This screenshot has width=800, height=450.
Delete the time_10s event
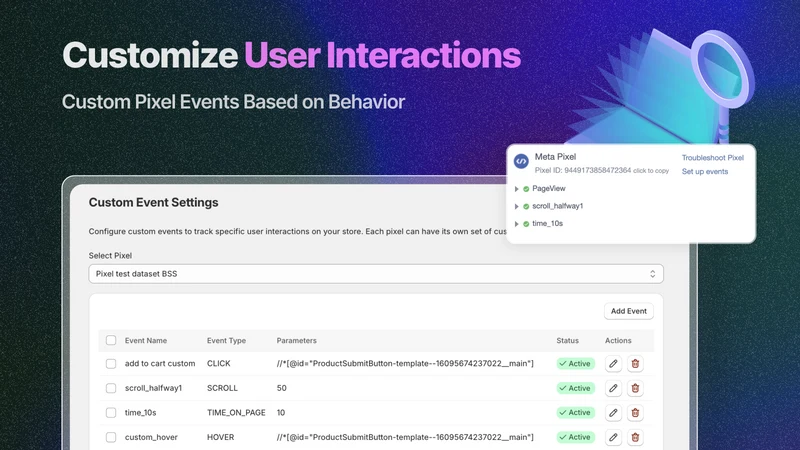point(635,413)
